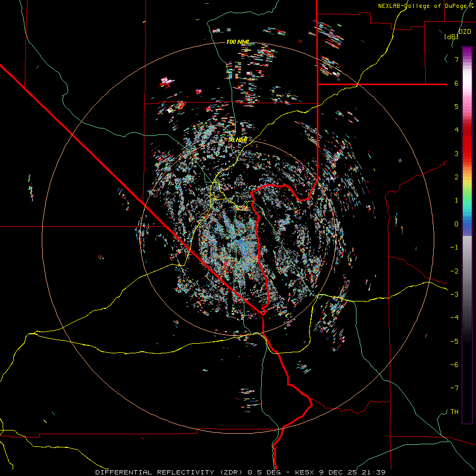Click the legend value -7 label
This screenshot has width=476, height=476.
[454, 388]
